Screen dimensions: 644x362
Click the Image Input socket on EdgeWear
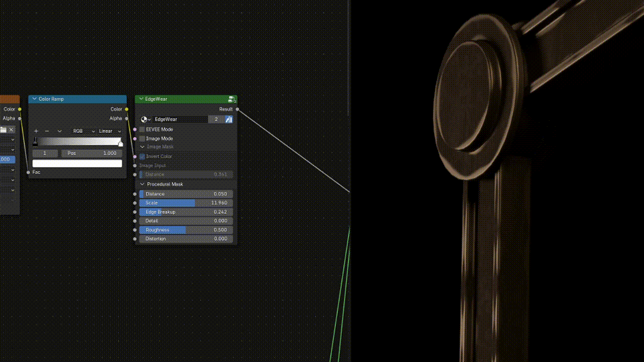coord(135,165)
